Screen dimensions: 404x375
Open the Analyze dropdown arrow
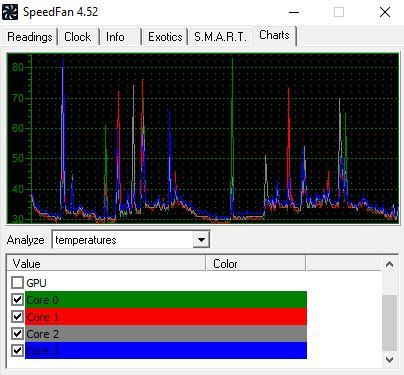click(201, 239)
